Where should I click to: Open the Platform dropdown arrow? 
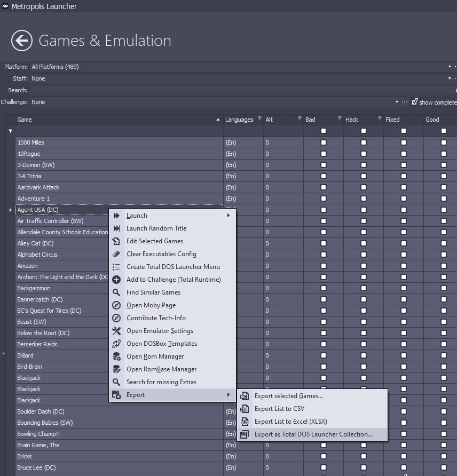pos(450,67)
